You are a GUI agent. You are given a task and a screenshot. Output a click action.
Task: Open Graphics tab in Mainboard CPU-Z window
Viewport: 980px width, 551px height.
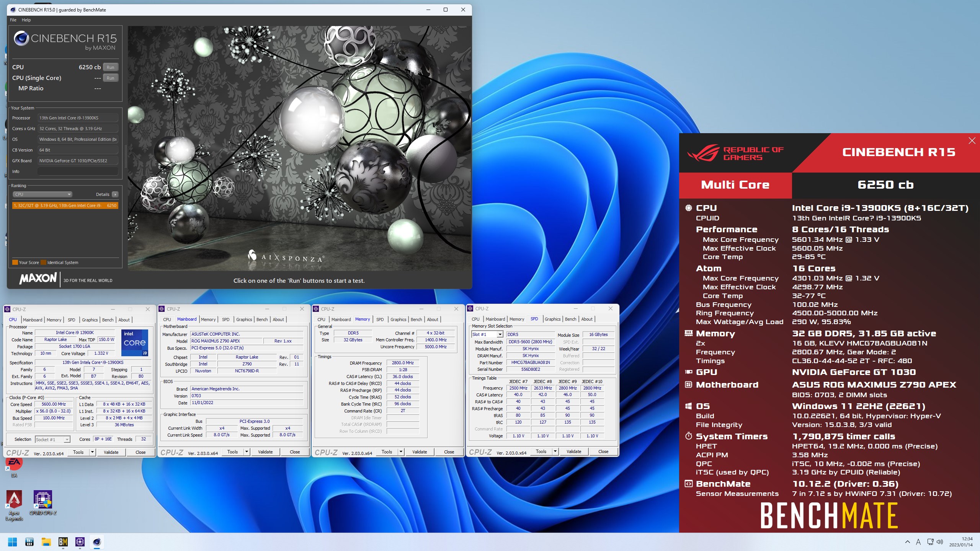pos(244,320)
